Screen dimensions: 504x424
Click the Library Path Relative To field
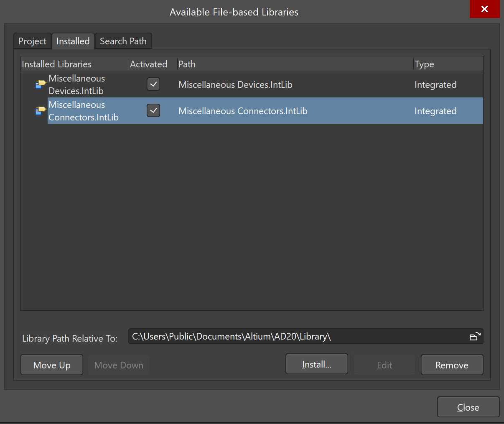[305, 337]
